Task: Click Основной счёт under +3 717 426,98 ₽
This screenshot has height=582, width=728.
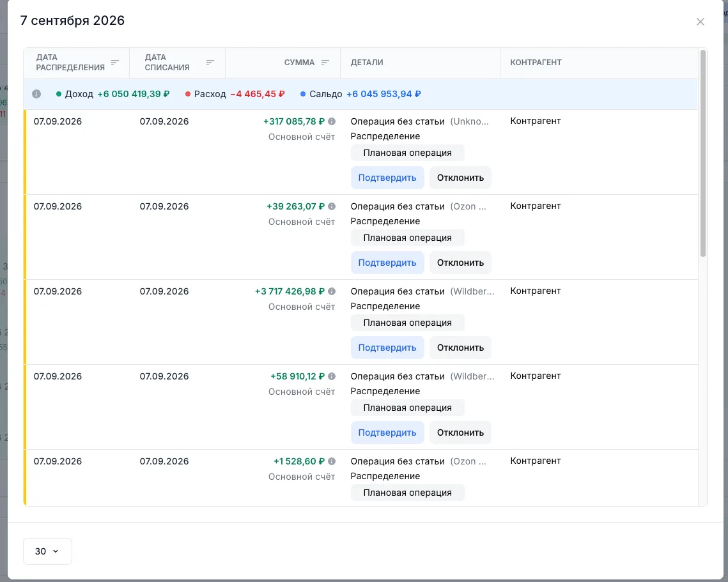Action: click(301, 306)
